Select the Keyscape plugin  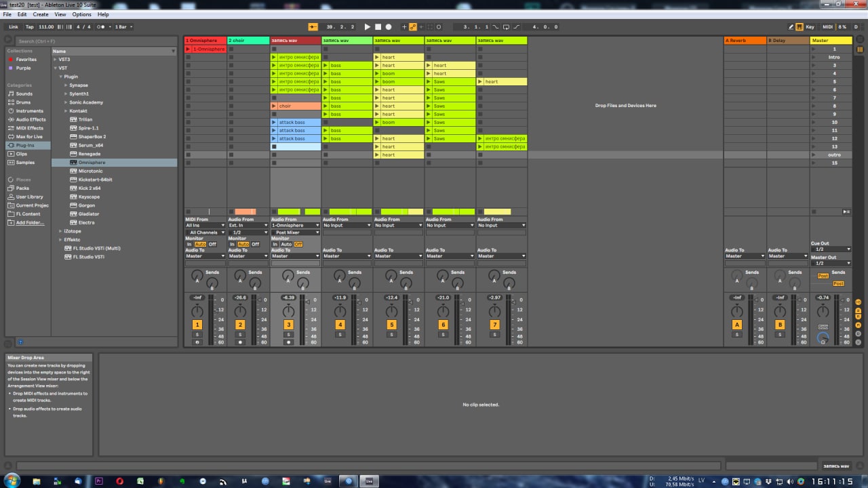click(88, 197)
